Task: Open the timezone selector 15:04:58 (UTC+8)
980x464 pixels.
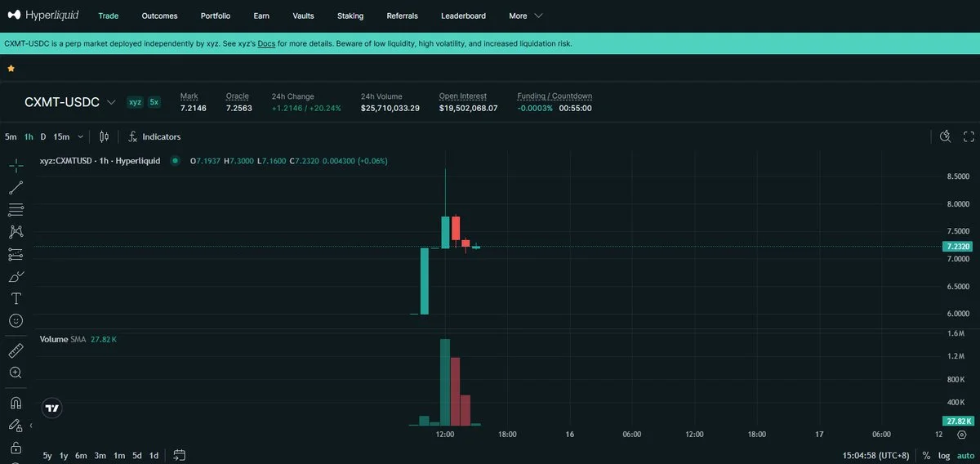Action: click(876, 455)
